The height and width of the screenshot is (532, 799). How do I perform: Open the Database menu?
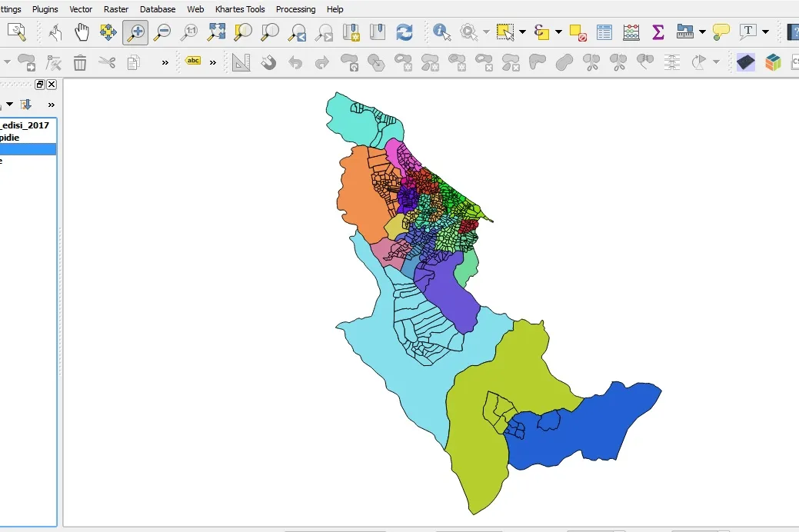point(158,9)
